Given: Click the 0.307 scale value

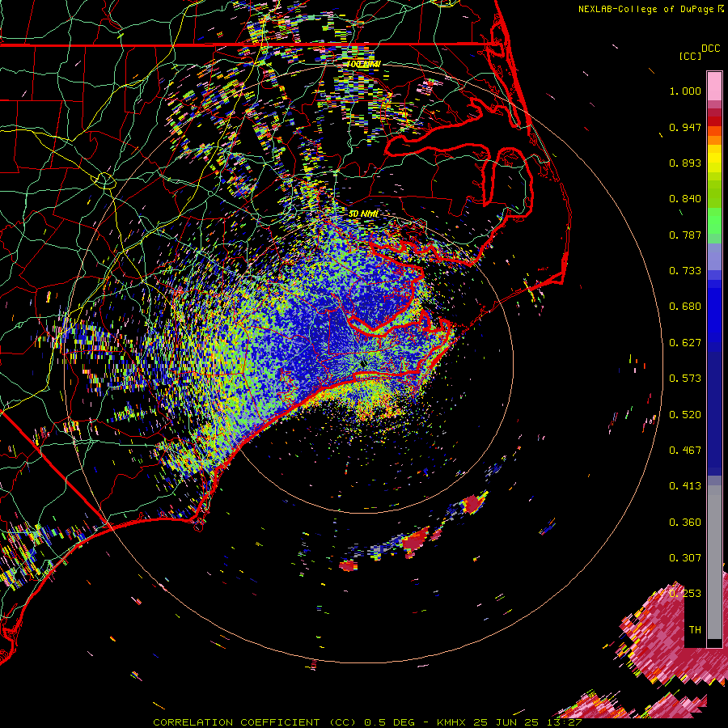Looking at the screenshot, I should tap(685, 558).
